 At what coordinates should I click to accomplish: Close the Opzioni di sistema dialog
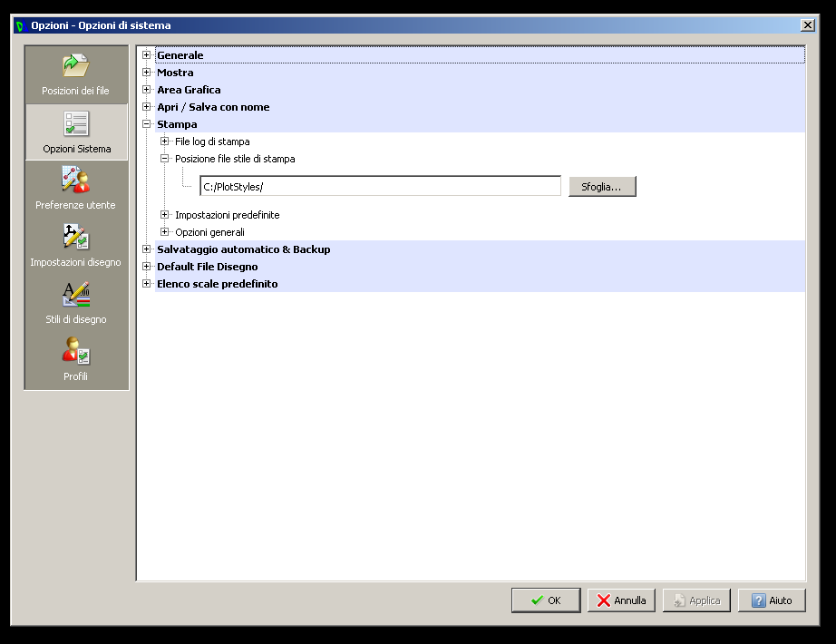807,25
